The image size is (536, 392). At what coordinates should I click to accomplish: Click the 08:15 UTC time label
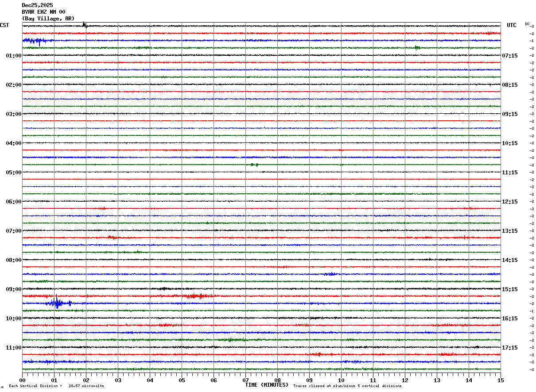(x=510, y=85)
